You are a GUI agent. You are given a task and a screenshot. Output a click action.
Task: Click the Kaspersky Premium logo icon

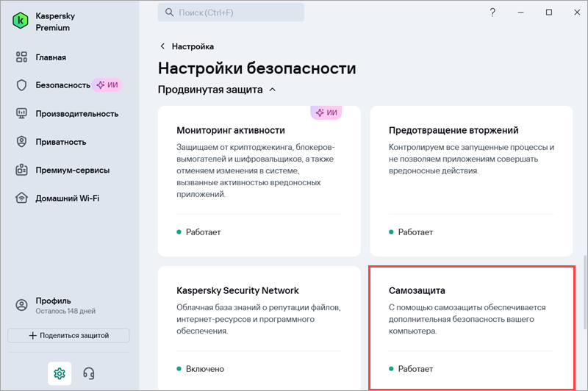pos(21,21)
